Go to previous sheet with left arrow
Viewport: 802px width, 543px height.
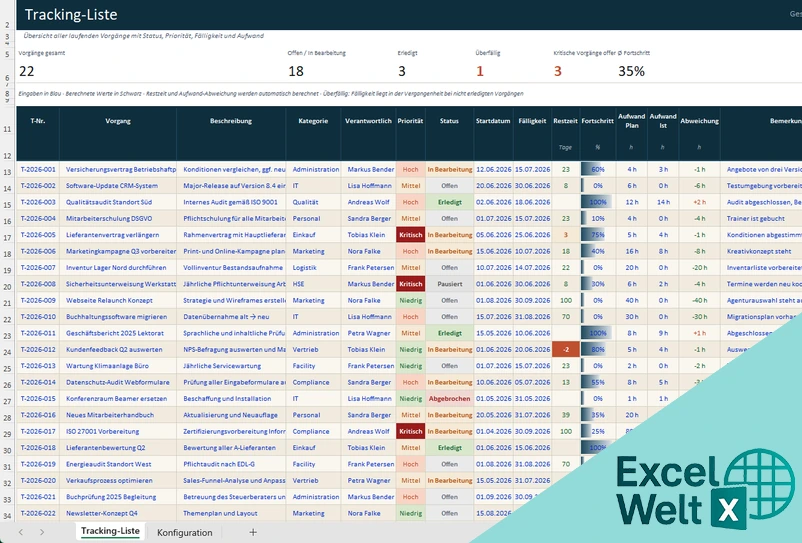tap(20, 532)
